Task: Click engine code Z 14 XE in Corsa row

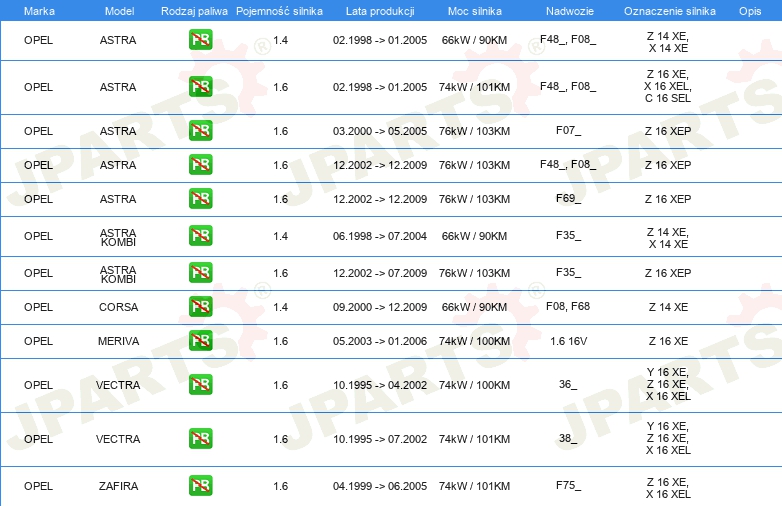Action: [x=668, y=307]
